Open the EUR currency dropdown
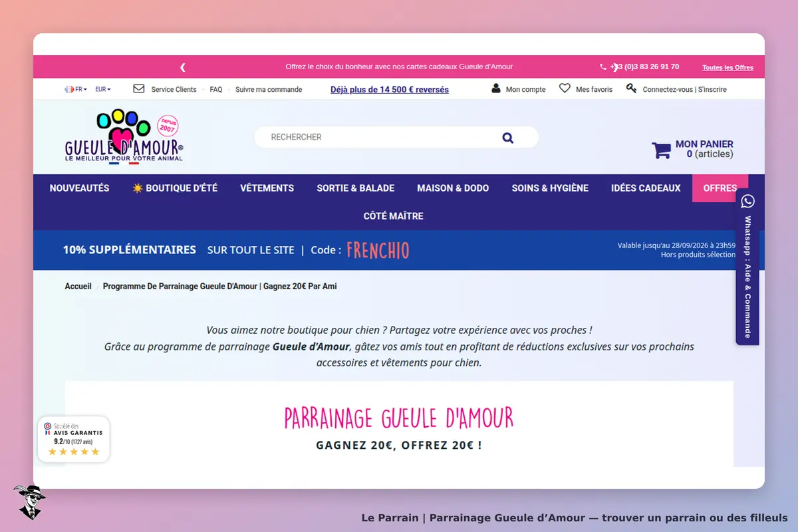798x532 pixels. [103, 89]
